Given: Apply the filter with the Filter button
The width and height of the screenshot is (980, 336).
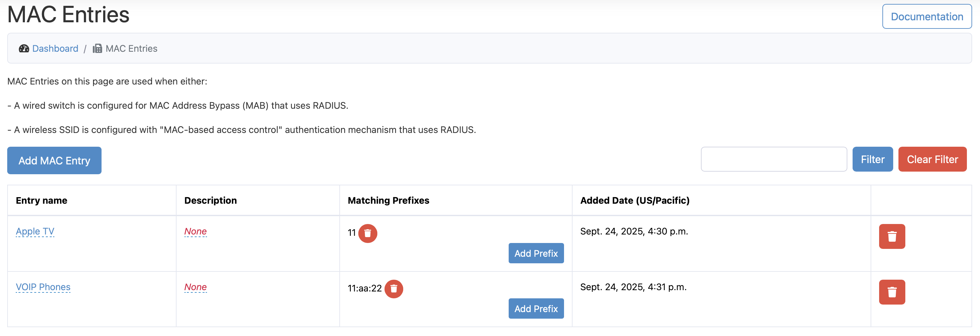Looking at the screenshot, I should click(x=872, y=159).
